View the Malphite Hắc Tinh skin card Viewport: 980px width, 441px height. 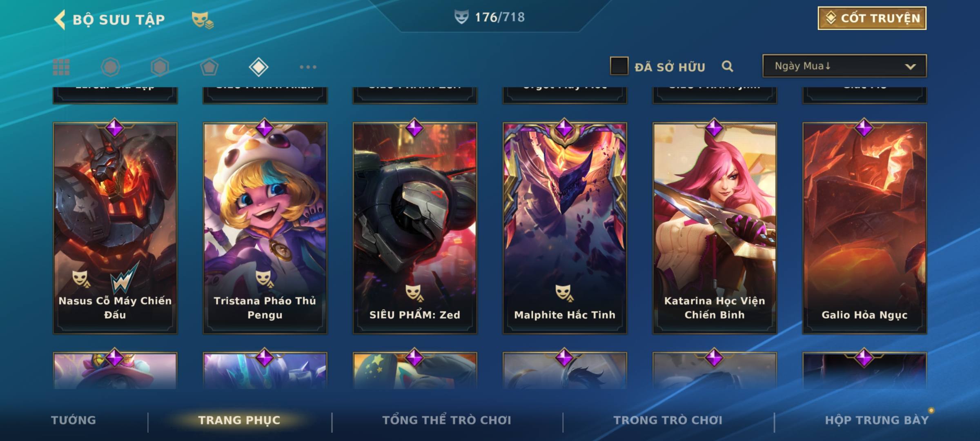point(565,228)
